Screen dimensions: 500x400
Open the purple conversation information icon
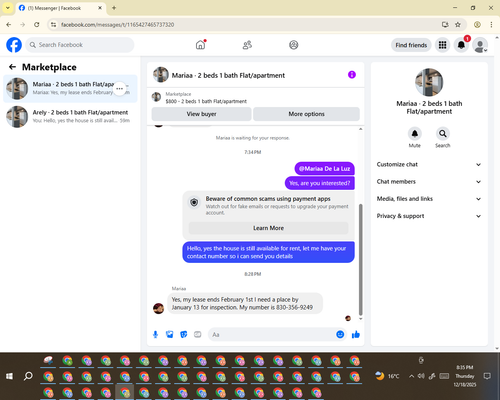point(352,75)
